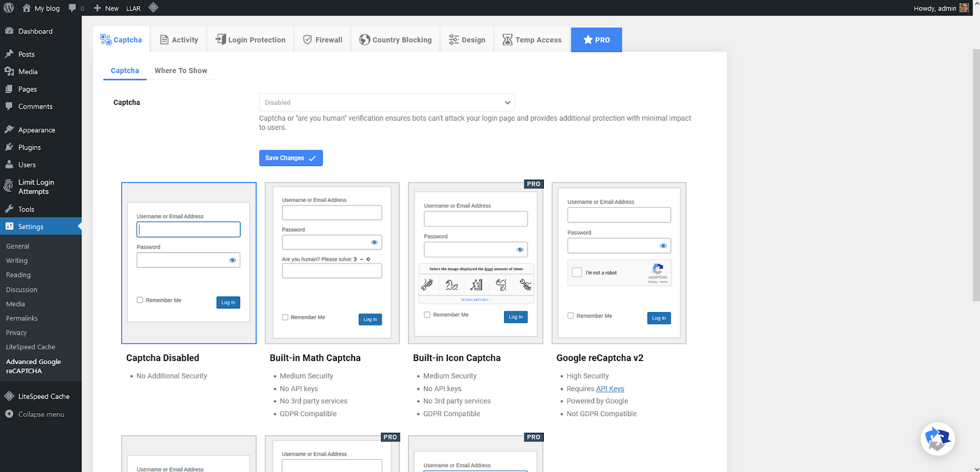
Task: Click Log In in Math Captcha preview
Action: coord(371,319)
